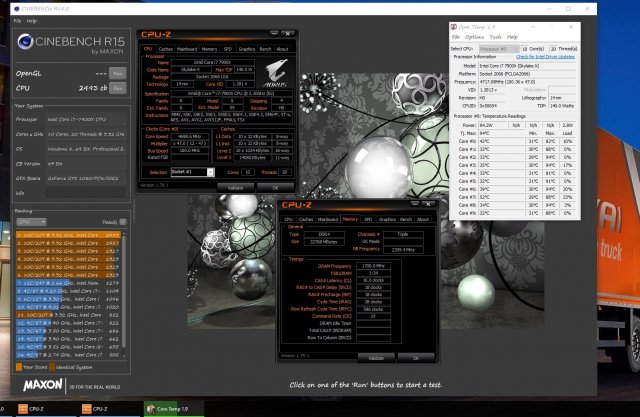The image size is (640, 417).
Task: Click the AORUS eagle logo in CPU-Z
Action: [x=276, y=72]
